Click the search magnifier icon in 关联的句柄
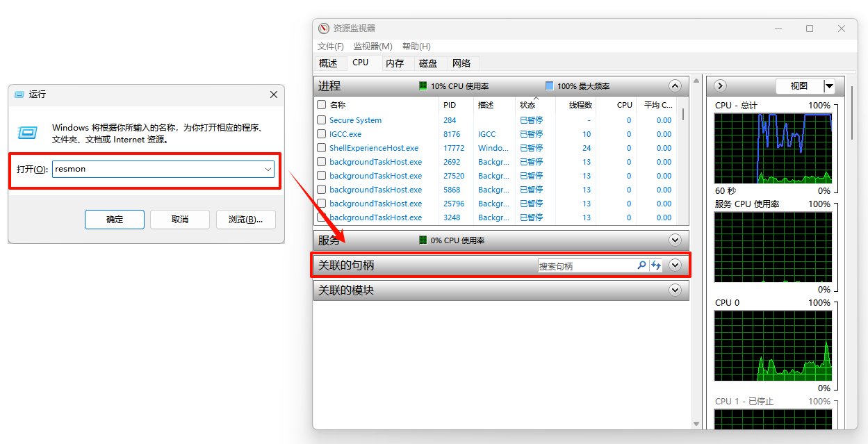 [x=641, y=265]
